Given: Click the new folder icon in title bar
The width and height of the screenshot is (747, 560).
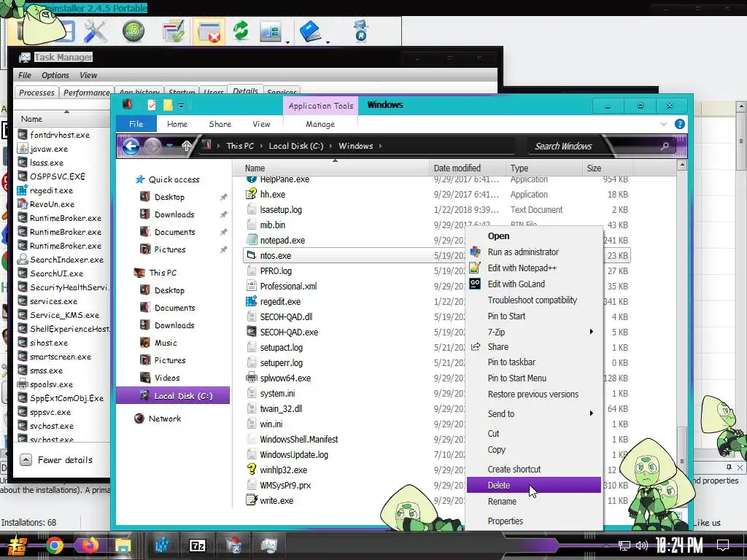Looking at the screenshot, I should 168,105.
